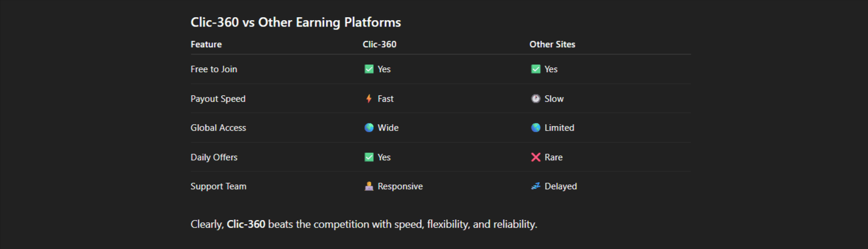The width and height of the screenshot is (868, 249).
Task: Select the Other Sites column header
Action: (x=552, y=44)
